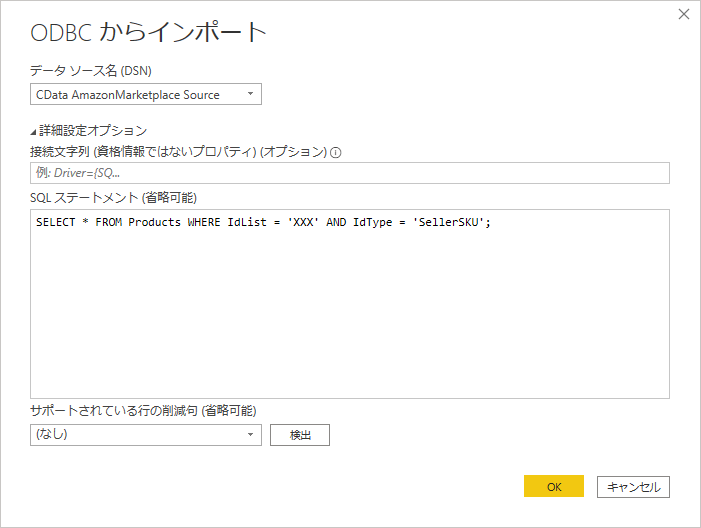This screenshot has height=528, width=701.
Task: Close the ODBC import dialog
Action: pos(684,14)
